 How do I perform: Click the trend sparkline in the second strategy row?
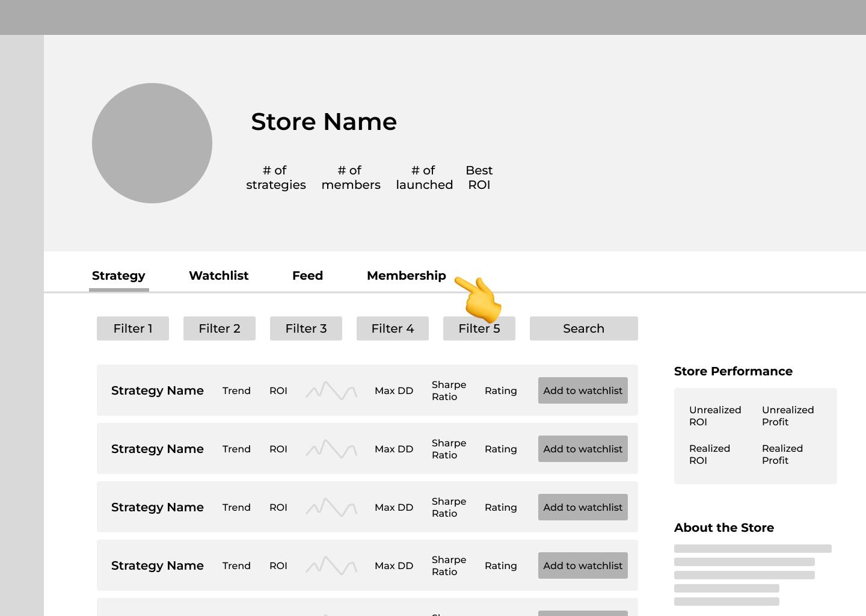click(331, 449)
